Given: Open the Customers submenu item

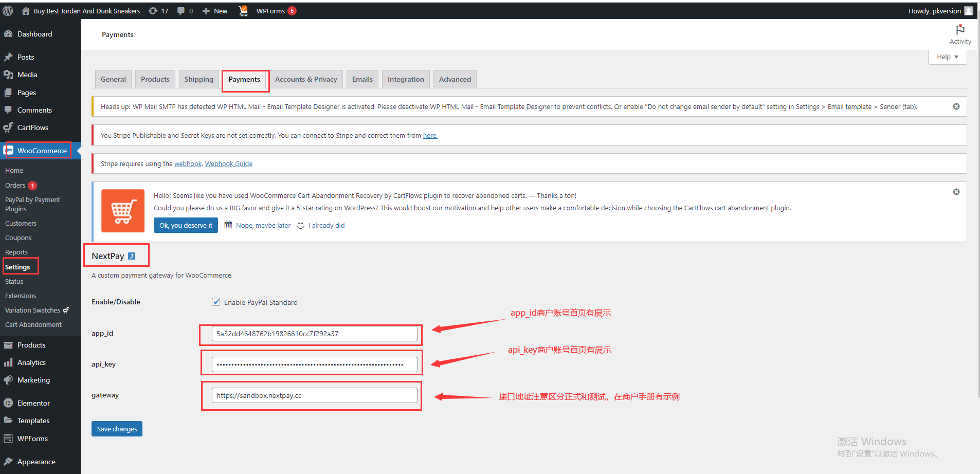Looking at the screenshot, I should 21,224.
